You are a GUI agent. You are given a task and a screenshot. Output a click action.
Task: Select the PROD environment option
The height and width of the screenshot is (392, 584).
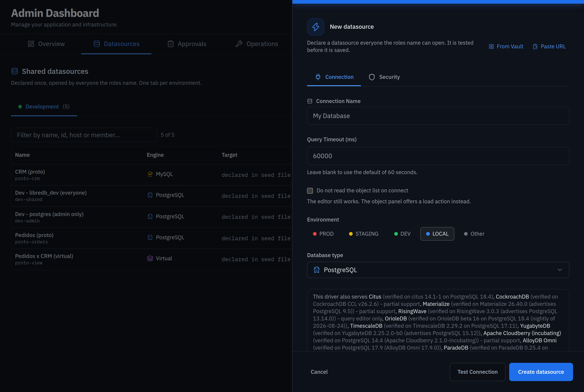pos(323,234)
